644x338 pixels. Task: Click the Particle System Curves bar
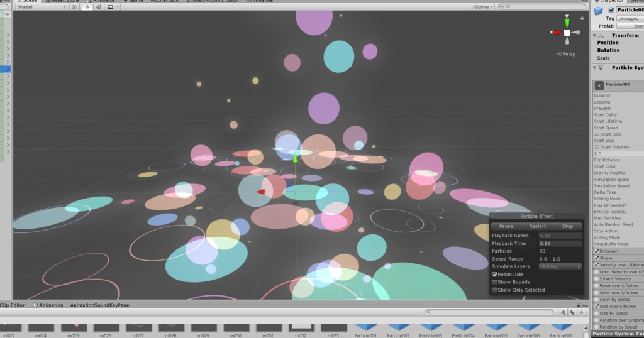[618, 334]
